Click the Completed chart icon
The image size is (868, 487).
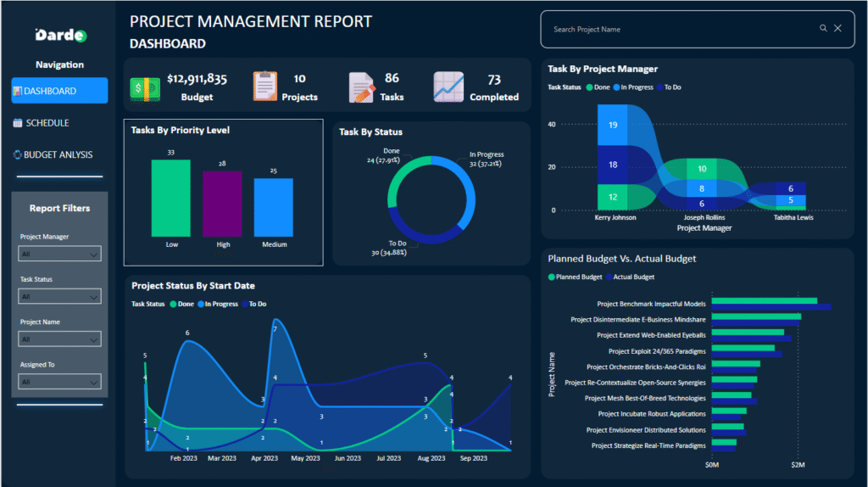[x=448, y=87]
